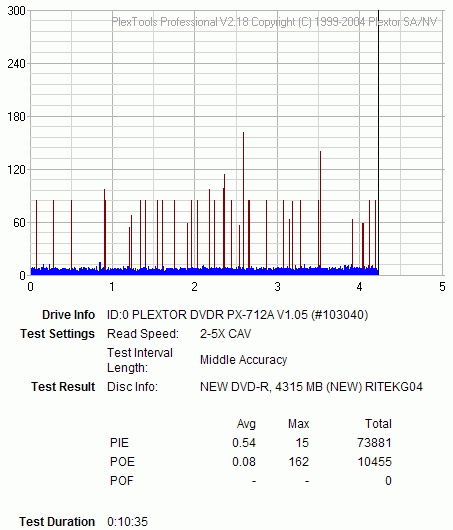Click the 5 label on the horizontal axis

click(442, 287)
